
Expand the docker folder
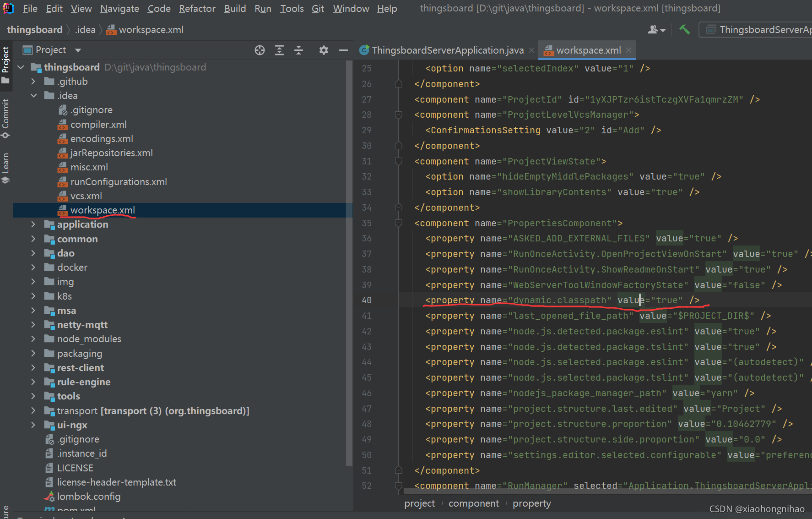tap(33, 268)
